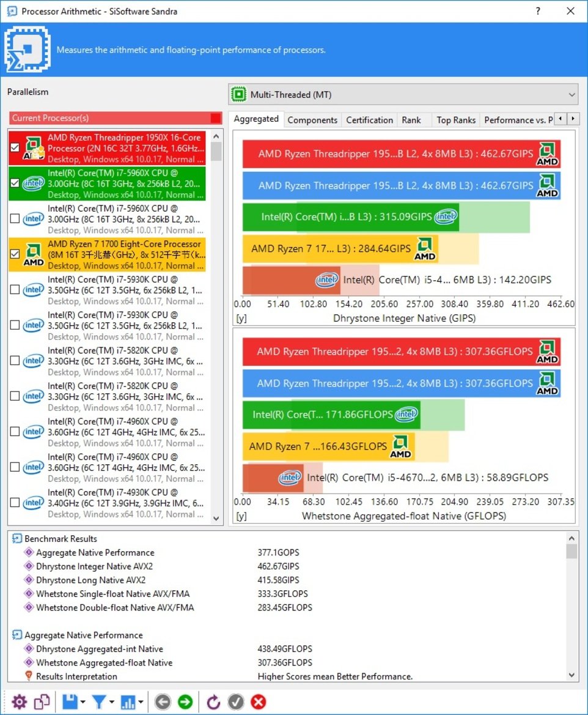Click the grey checkmark OK icon
The width and height of the screenshot is (588, 715).
click(x=236, y=702)
